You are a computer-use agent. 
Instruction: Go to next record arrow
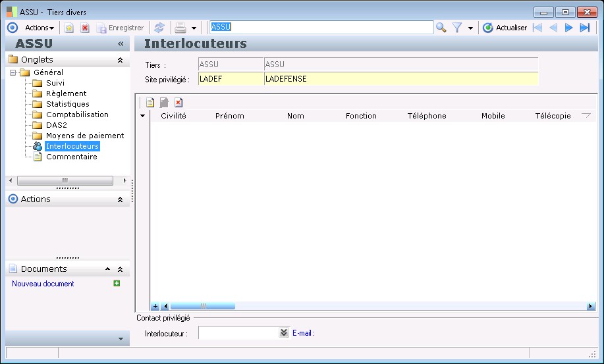pos(568,28)
